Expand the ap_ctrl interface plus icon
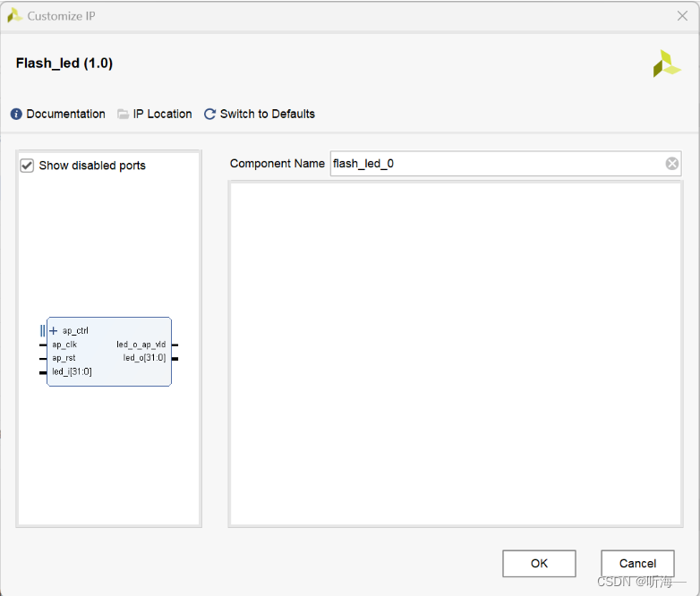700x596 pixels. pos(54,331)
